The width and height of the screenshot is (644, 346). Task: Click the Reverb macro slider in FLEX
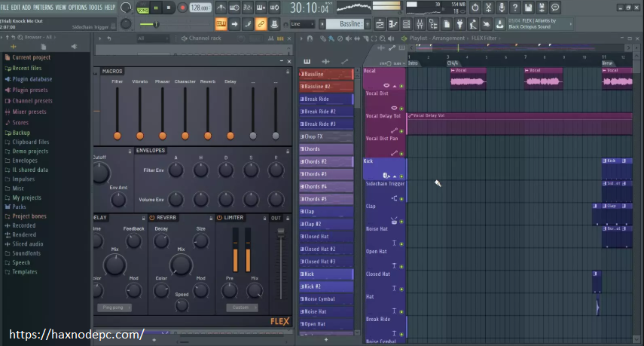(x=207, y=112)
